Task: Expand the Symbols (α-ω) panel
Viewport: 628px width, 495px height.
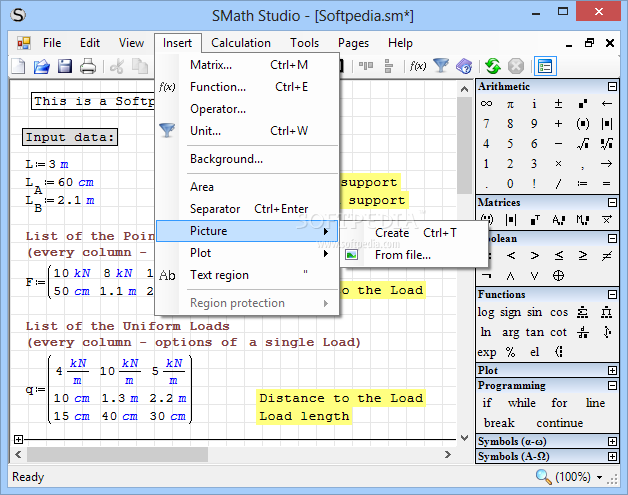Action: click(x=612, y=441)
